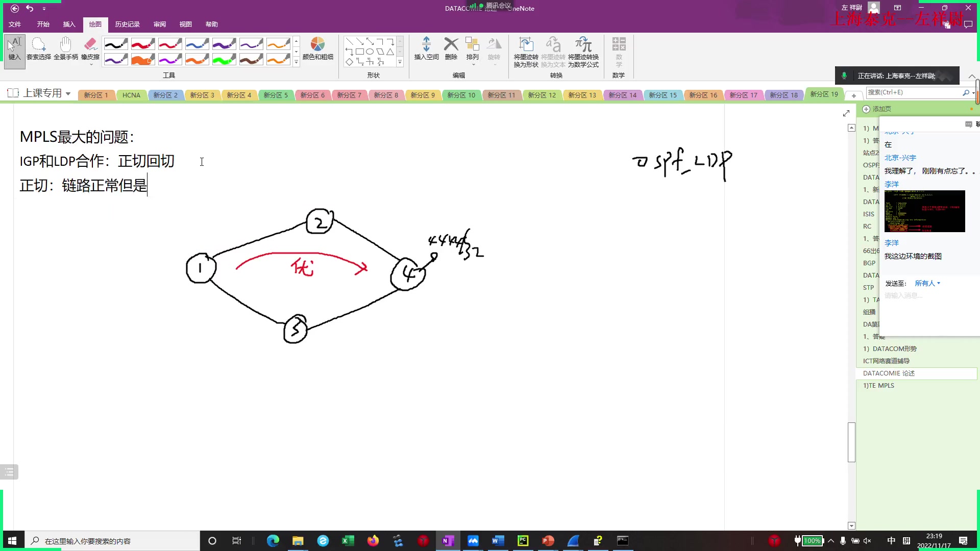Click the 插入空间 insert space tool
Screen dimensions: 980x551
pos(426,49)
